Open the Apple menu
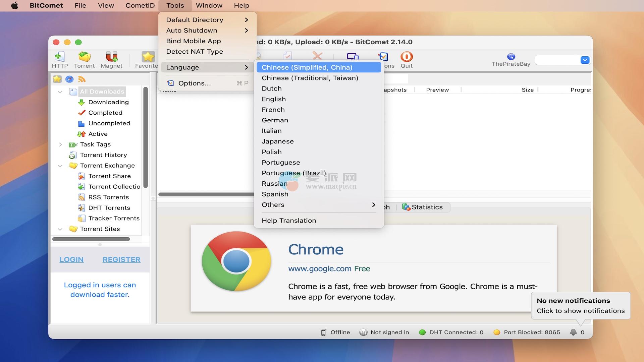The height and width of the screenshot is (362, 644). coord(15,5)
